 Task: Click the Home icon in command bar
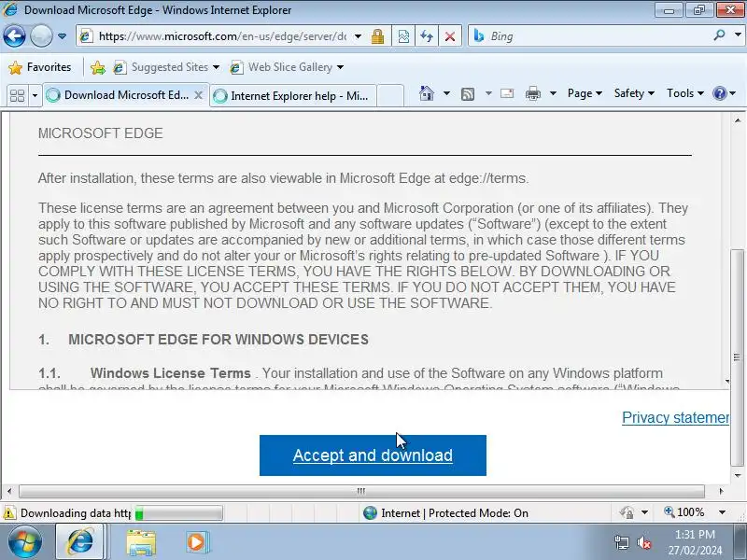[x=427, y=93]
